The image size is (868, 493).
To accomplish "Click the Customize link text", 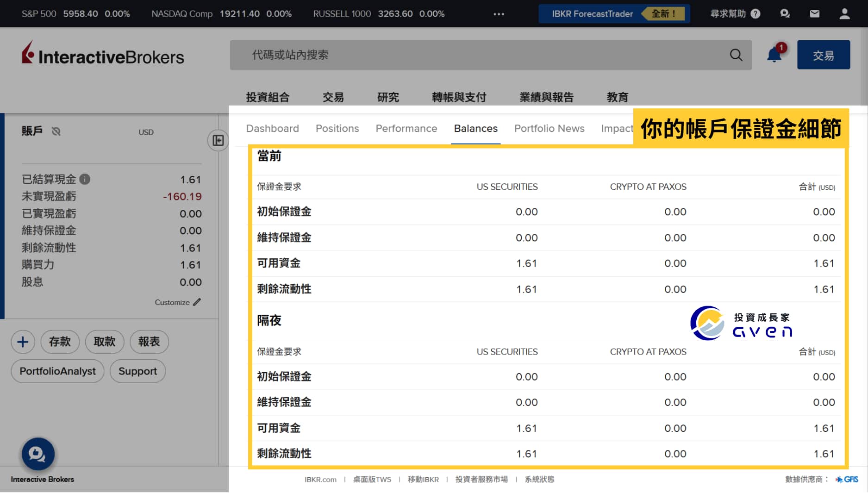I will point(172,302).
